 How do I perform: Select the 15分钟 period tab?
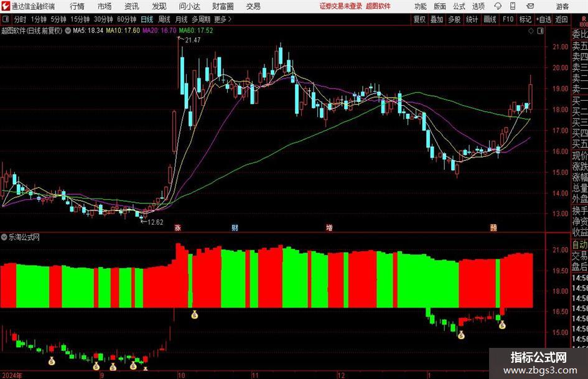pyautogui.click(x=80, y=19)
